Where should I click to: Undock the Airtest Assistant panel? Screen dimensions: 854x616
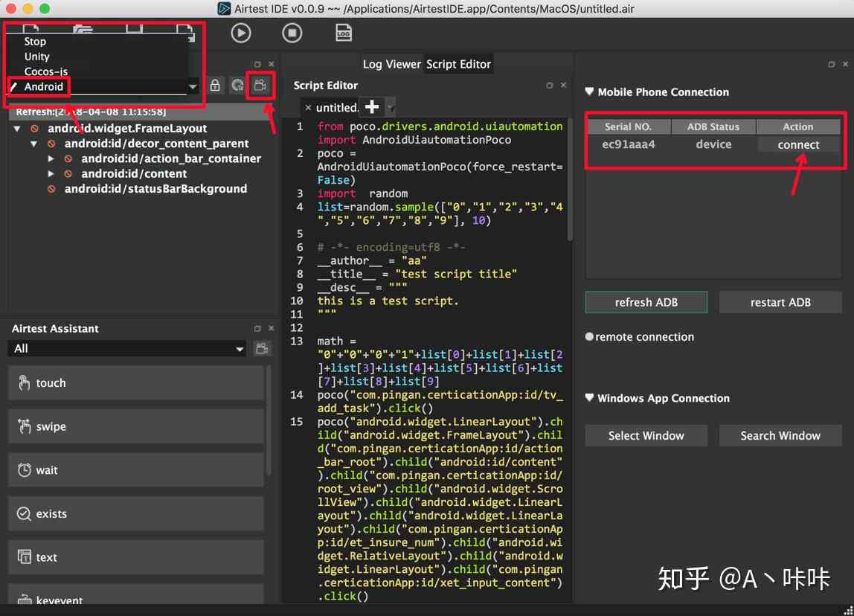tap(257, 328)
